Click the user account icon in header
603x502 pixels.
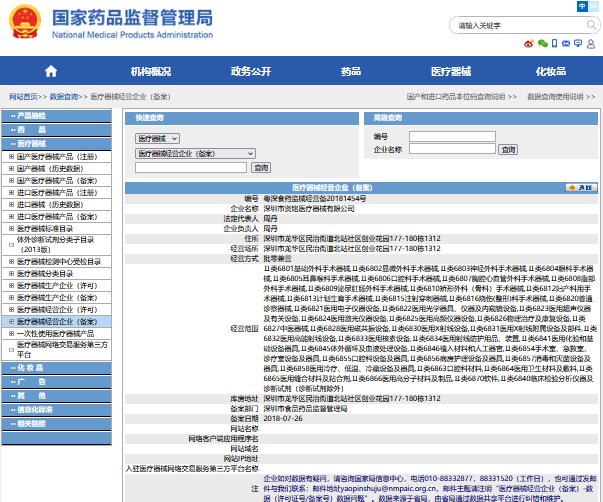pos(591,44)
